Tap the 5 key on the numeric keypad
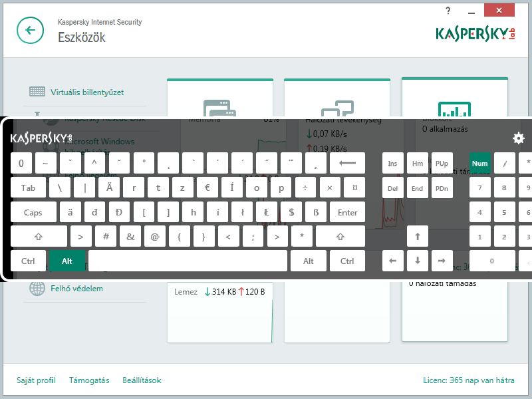 [505, 212]
